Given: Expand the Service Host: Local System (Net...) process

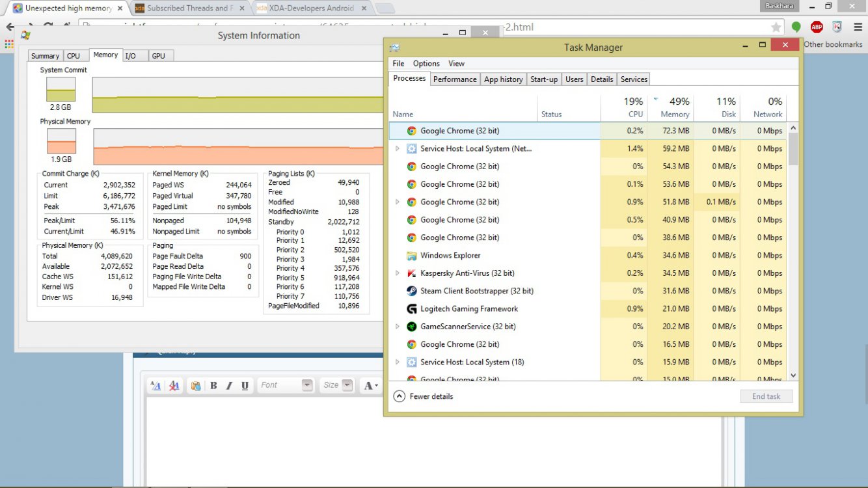Looking at the screenshot, I should click(398, 148).
